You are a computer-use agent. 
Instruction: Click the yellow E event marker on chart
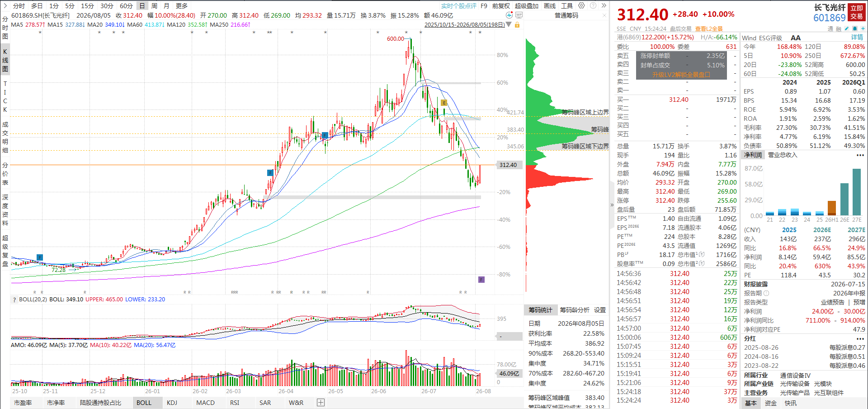444,103
